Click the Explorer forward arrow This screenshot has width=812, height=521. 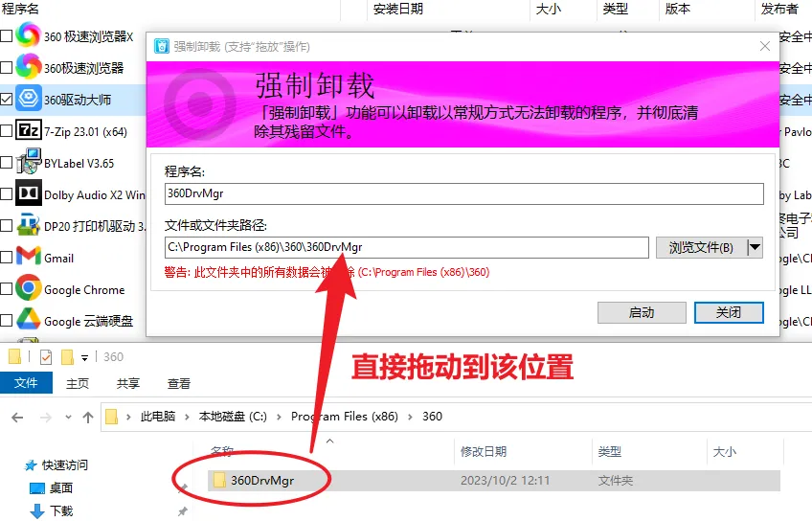[x=46, y=417]
